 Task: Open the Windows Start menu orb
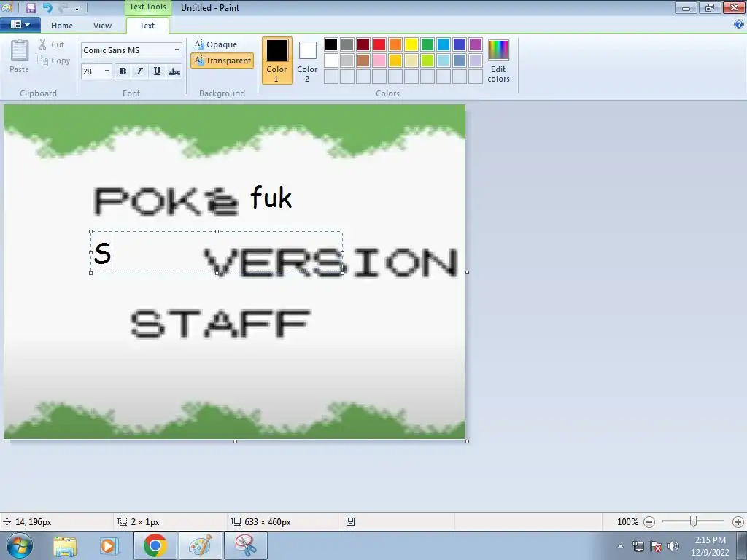click(20, 545)
